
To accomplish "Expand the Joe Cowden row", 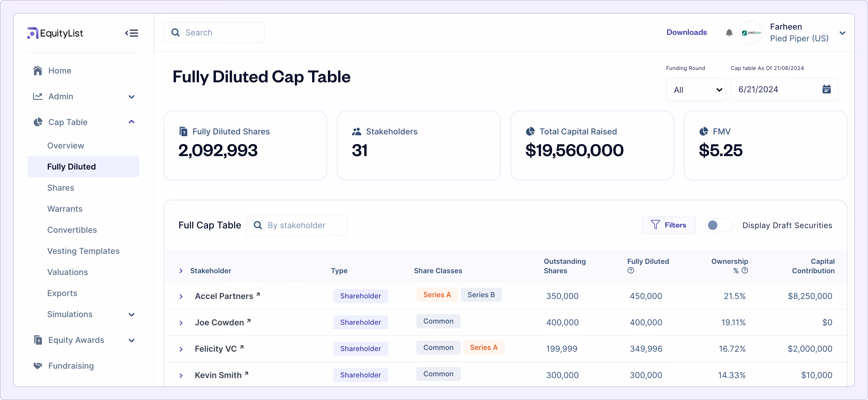I will 181,323.
